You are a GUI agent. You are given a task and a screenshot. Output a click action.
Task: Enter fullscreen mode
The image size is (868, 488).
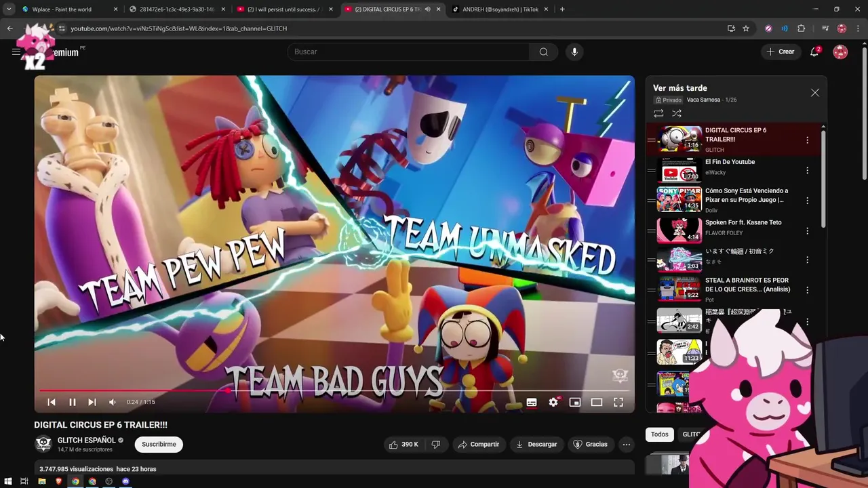618,402
